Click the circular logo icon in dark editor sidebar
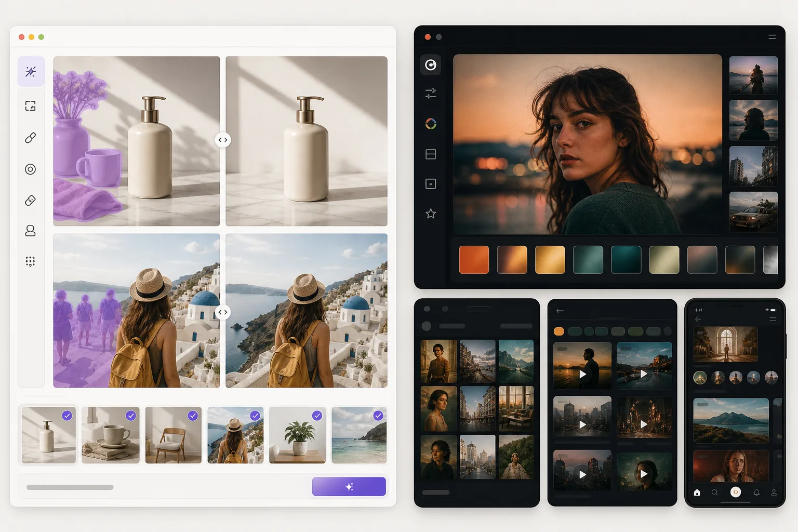The height and width of the screenshot is (532, 798). coord(431,65)
